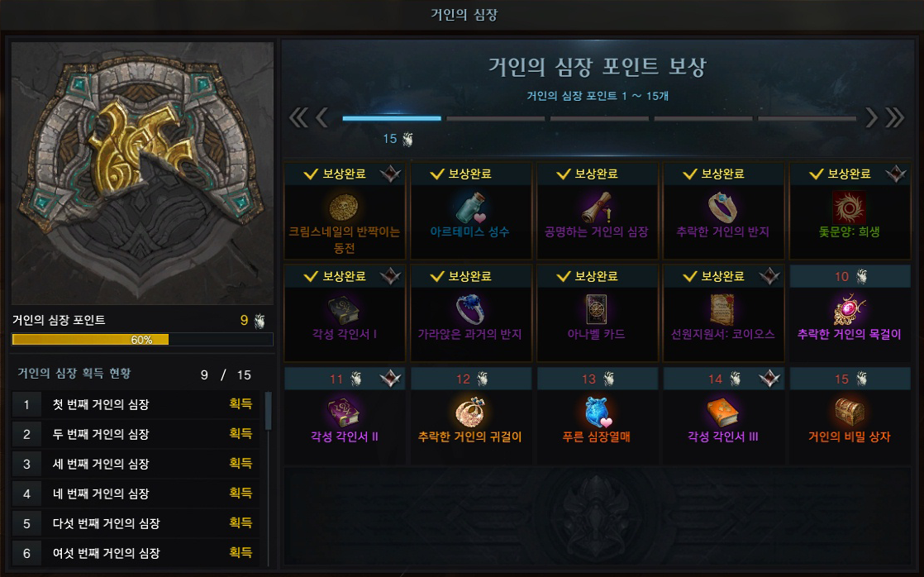Go to next reward page with single right arrow
Screen dimensions: 924x577
[871, 118]
